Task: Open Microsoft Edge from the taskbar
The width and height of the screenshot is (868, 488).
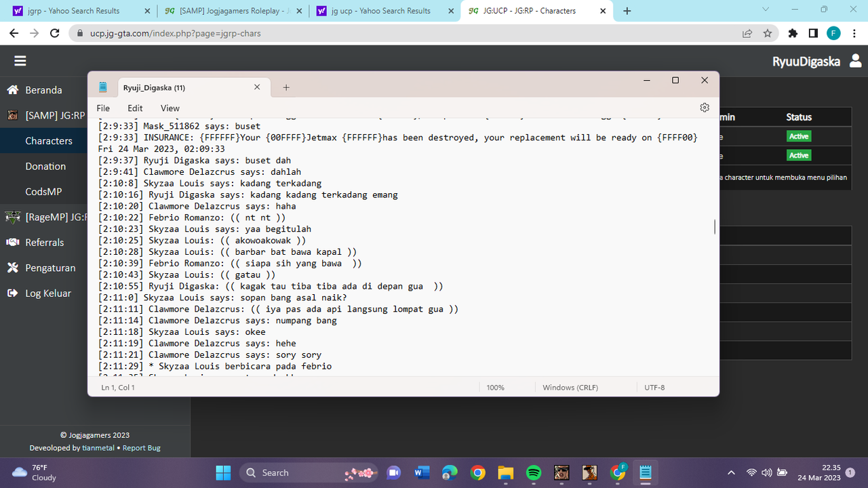Action: [450, 472]
